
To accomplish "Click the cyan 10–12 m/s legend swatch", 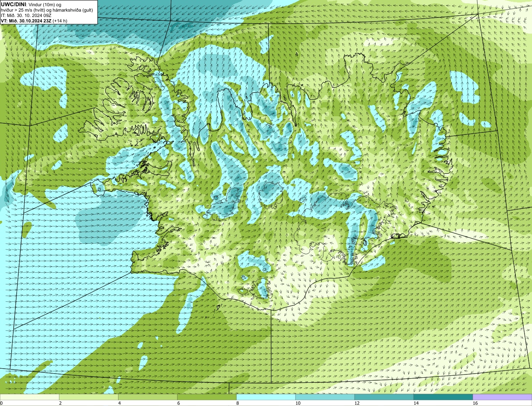I will tap(325, 397).
